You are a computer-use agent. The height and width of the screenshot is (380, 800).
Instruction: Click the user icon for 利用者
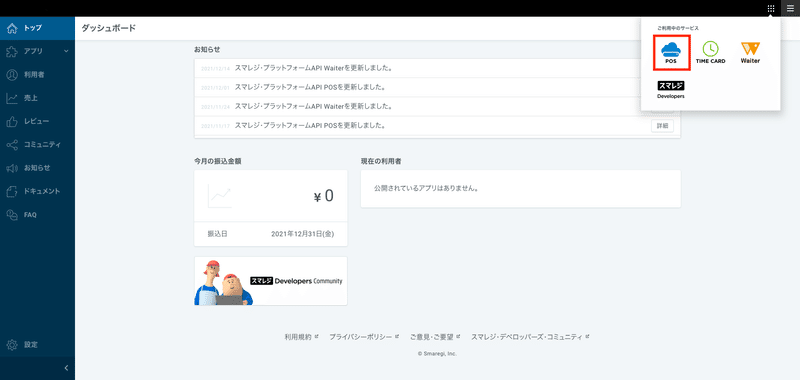(12, 75)
